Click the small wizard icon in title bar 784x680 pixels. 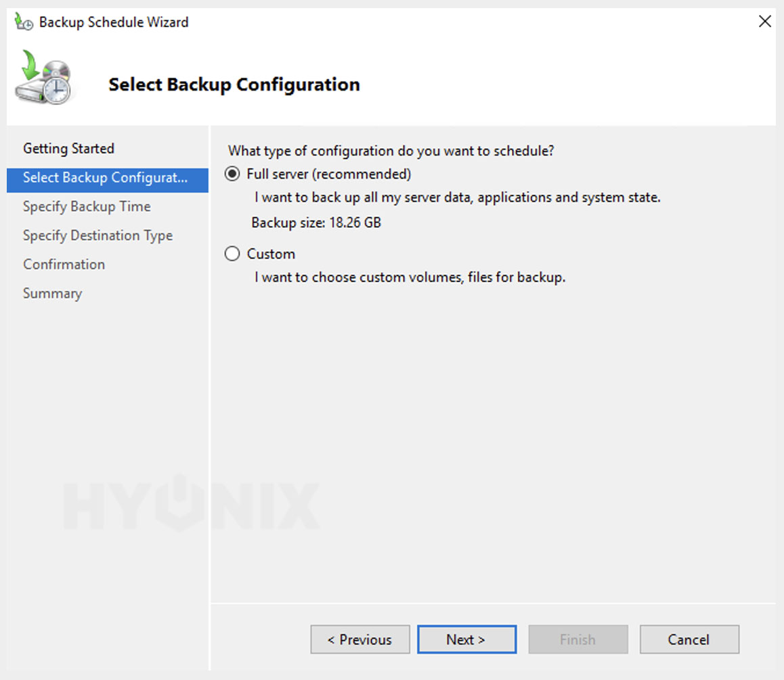point(24,22)
